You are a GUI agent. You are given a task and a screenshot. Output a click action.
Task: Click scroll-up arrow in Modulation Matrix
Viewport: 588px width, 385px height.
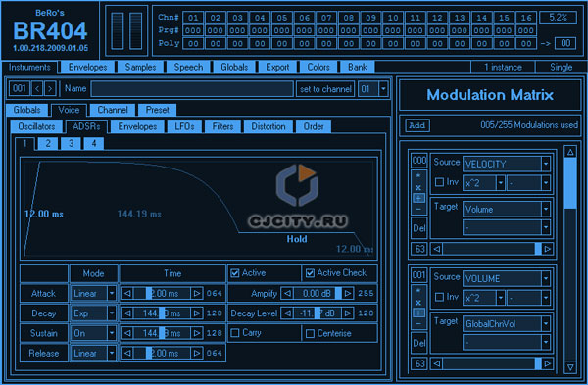click(570, 152)
